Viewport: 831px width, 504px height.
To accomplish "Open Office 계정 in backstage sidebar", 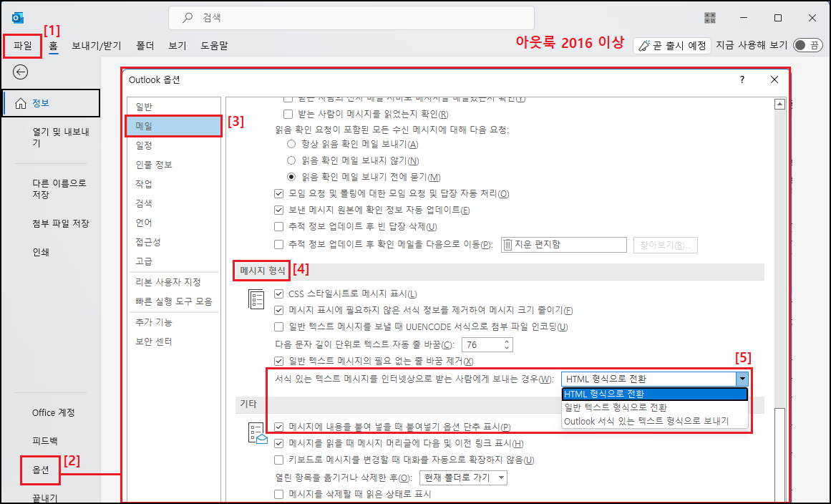I will pyautogui.click(x=53, y=413).
